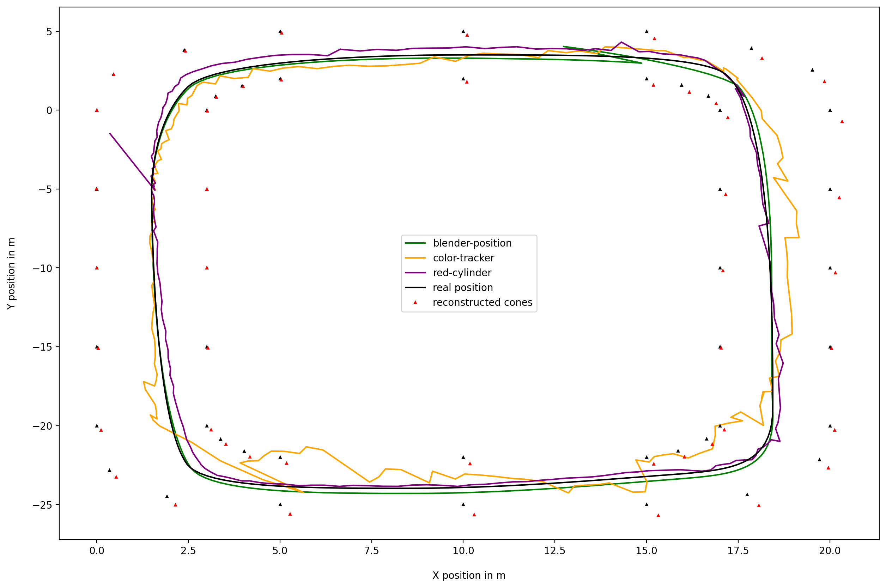The width and height of the screenshot is (886, 588).
Task: Click the 10.0 tick label on x-axis
Action: (463, 551)
